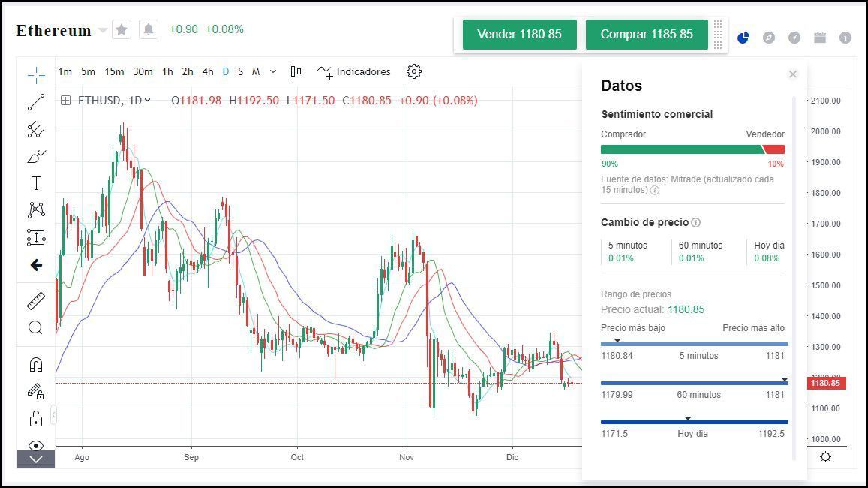Collapse the left toolbar with chevron
Screen dimensions: 868x488
click(35, 459)
